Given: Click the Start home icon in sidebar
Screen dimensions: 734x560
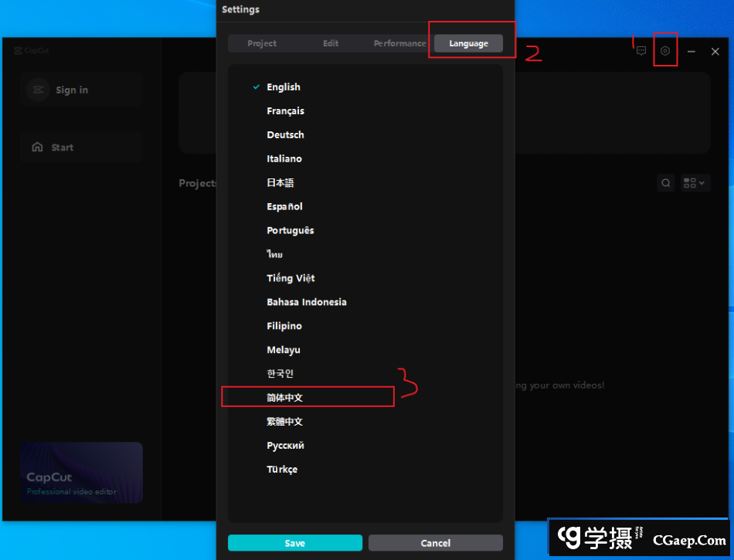Looking at the screenshot, I should click(x=37, y=147).
